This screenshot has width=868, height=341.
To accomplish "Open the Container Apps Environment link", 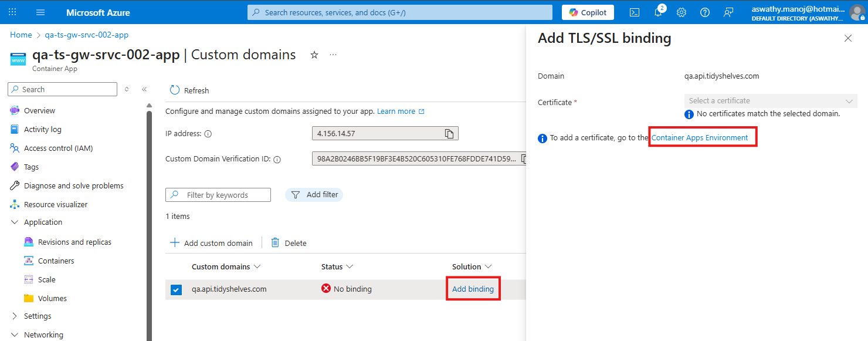I will [700, 138].
